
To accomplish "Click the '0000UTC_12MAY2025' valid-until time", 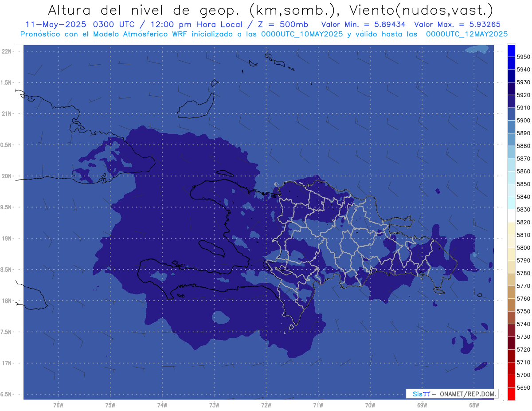I will 467,34.
